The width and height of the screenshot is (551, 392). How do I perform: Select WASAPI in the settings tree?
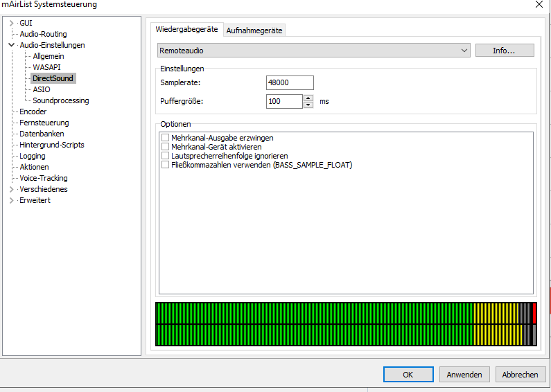click(x=46, y=68)
